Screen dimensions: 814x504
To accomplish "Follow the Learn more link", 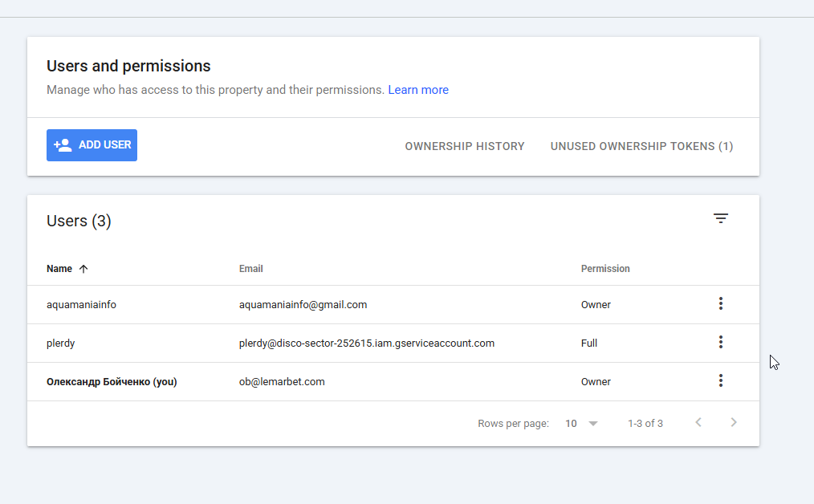I will pyautogui.click(x=418, y=90).
